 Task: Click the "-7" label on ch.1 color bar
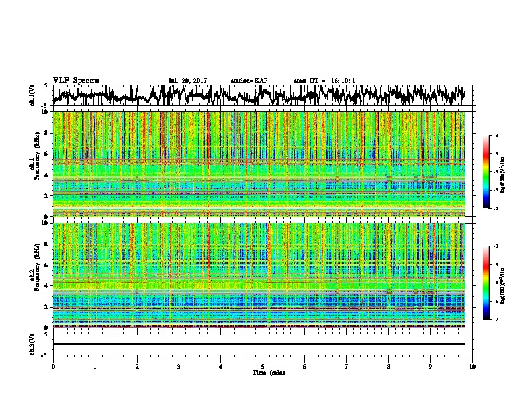click(x=495, y=208)
